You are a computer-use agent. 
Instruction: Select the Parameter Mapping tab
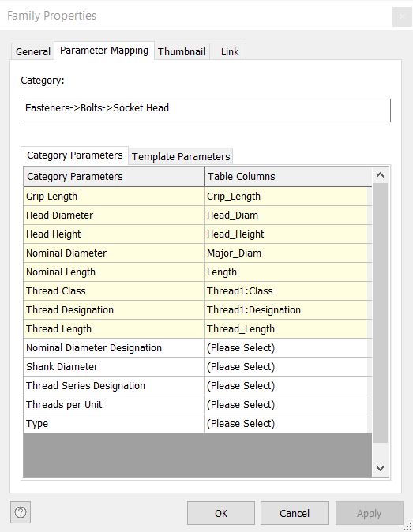pyautogui.click(x=104, y=51)
